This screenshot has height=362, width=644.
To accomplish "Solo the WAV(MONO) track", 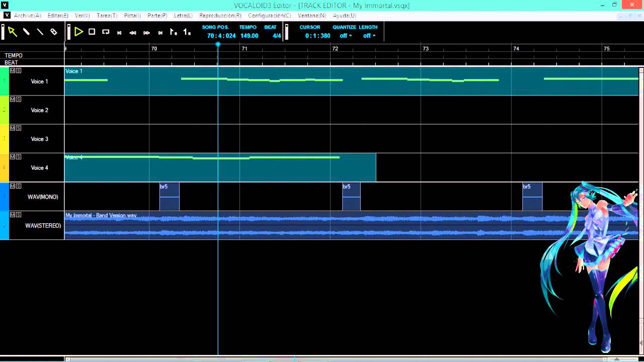I will (19, 186).
